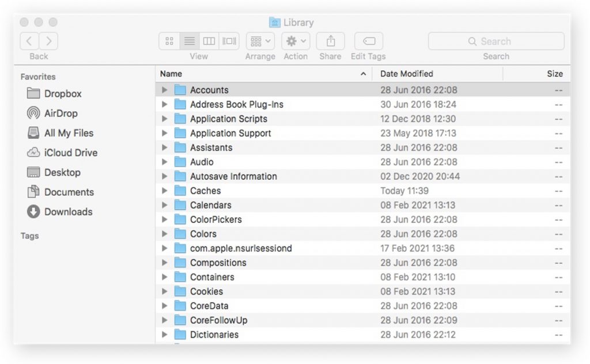The width and height of the screenshot is (590, 364).
Task: Expand the Caches folder triangle
Action: click(x=165, y=191)
